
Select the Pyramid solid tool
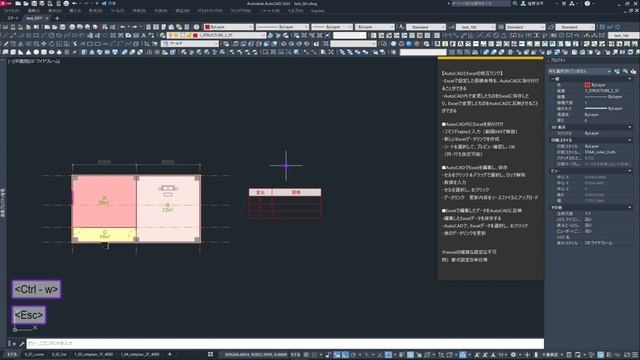tap(59, 52)
